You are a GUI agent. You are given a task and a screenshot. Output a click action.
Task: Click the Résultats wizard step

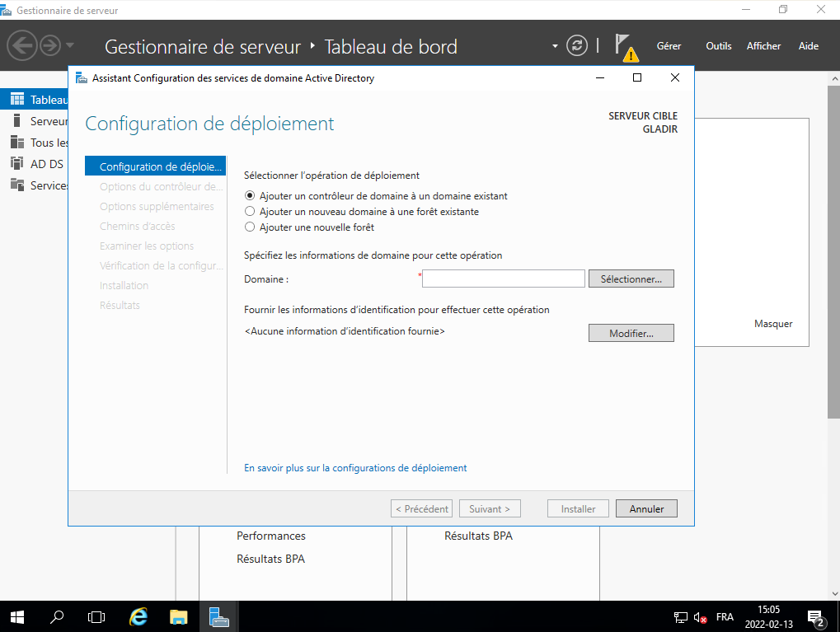point(120,305)
